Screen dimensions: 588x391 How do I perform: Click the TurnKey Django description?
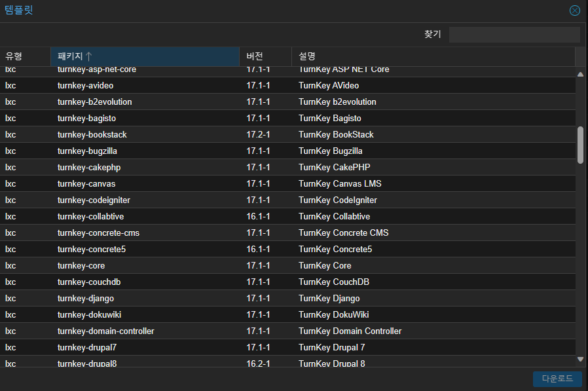point(329,299)
